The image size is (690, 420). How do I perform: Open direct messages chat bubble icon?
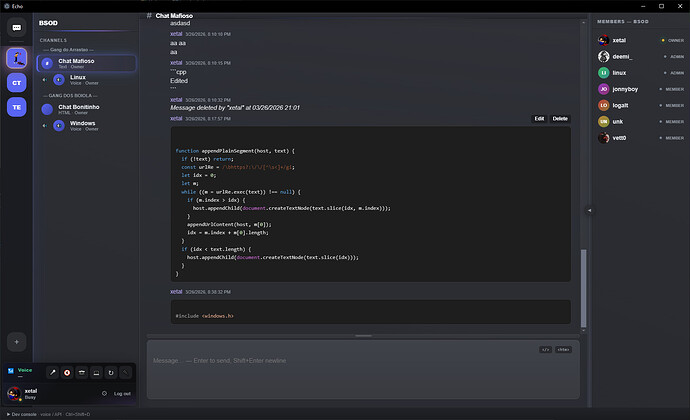17,28
